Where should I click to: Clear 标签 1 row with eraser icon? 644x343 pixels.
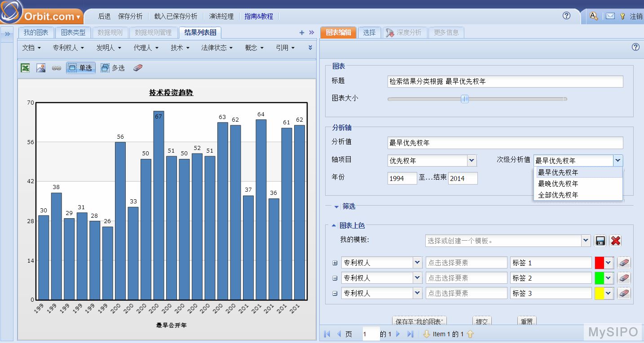[624, 263]
